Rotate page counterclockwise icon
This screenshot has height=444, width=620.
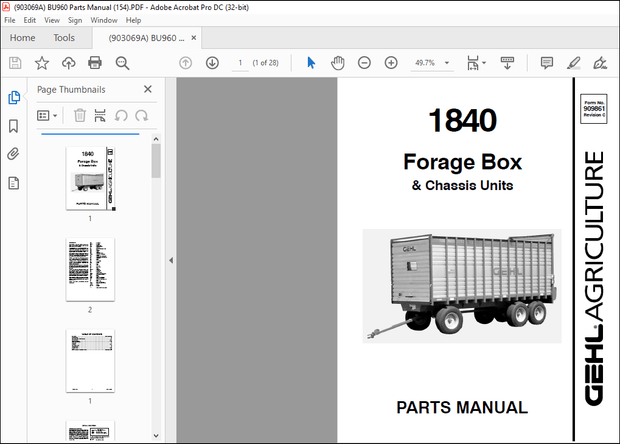pos(121,115)
